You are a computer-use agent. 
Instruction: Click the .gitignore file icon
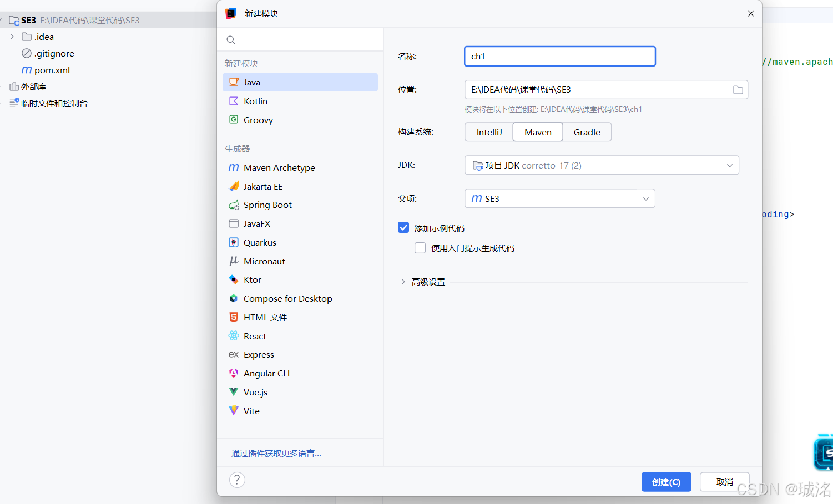pos(27,53)
